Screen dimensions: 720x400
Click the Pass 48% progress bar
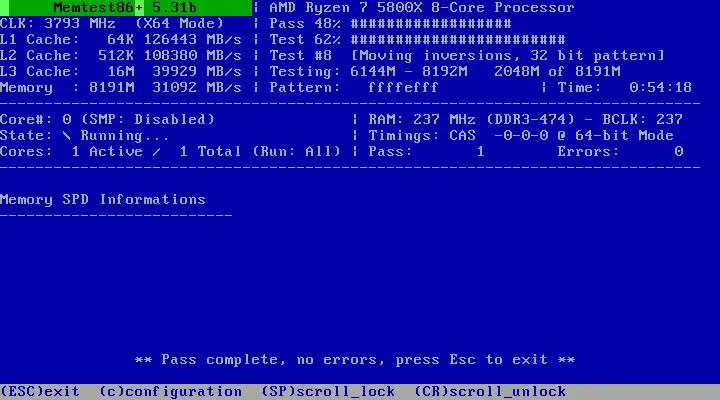(431, 24)
